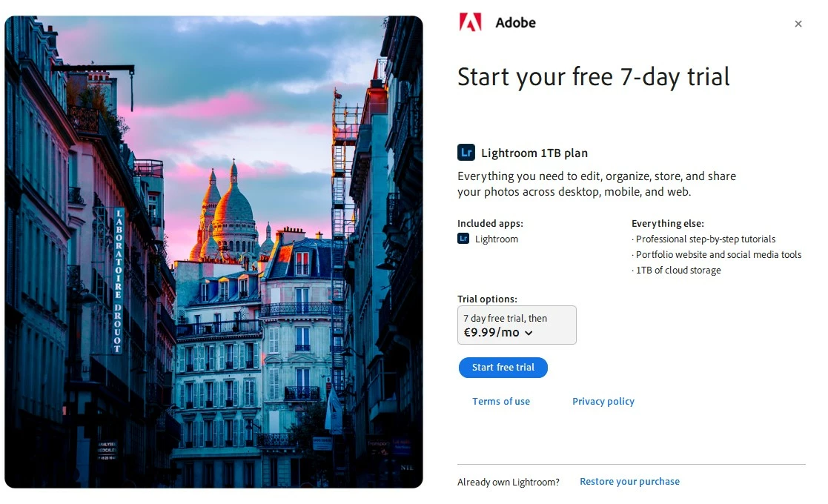Click the Start free trial button
Viewport: 828px width, 504px height.
point(503,368)
